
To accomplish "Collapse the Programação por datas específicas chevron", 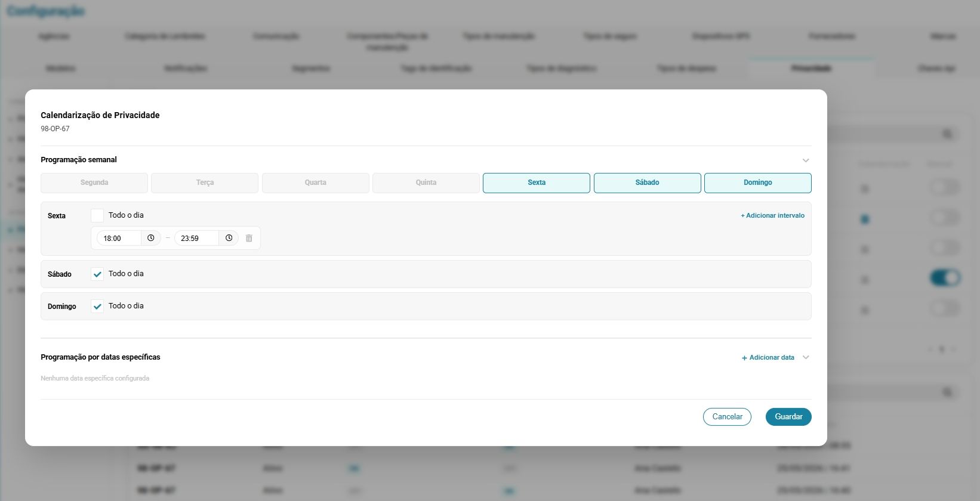I will [x=806, y=357].
